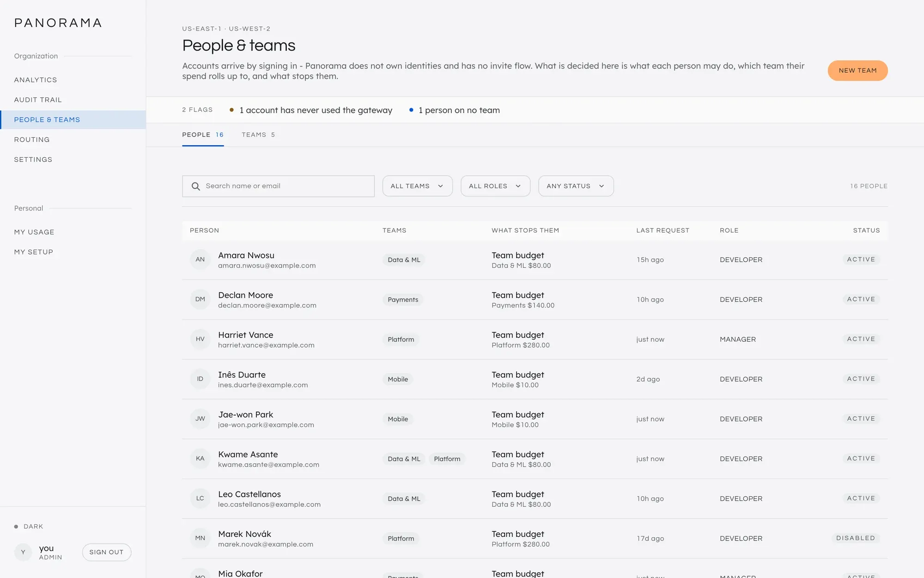Click the Last Request column header
Viewport: 924px width, 578px height.
point(663,230)
